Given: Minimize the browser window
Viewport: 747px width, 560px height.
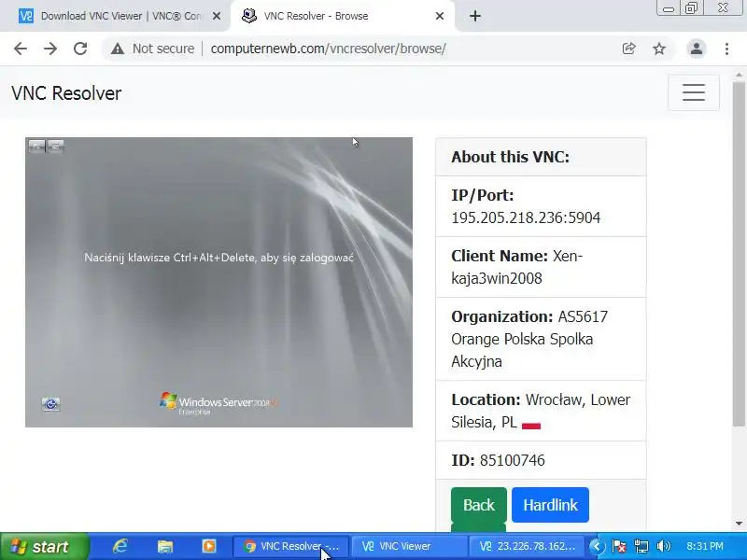Looking at the screenshot, I should pyautogui.click(x=669, y=8).
